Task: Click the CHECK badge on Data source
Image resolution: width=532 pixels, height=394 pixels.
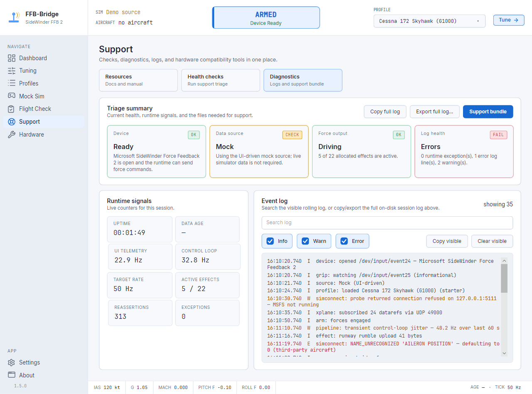Action: 292,135
